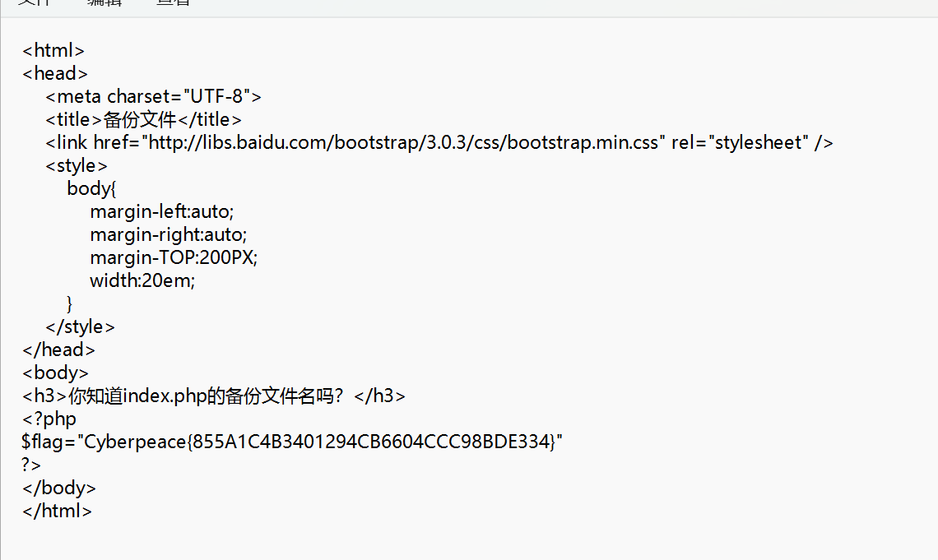Click the body{ selector line
This screenshot has height=560, width=938.
[92, 188]
